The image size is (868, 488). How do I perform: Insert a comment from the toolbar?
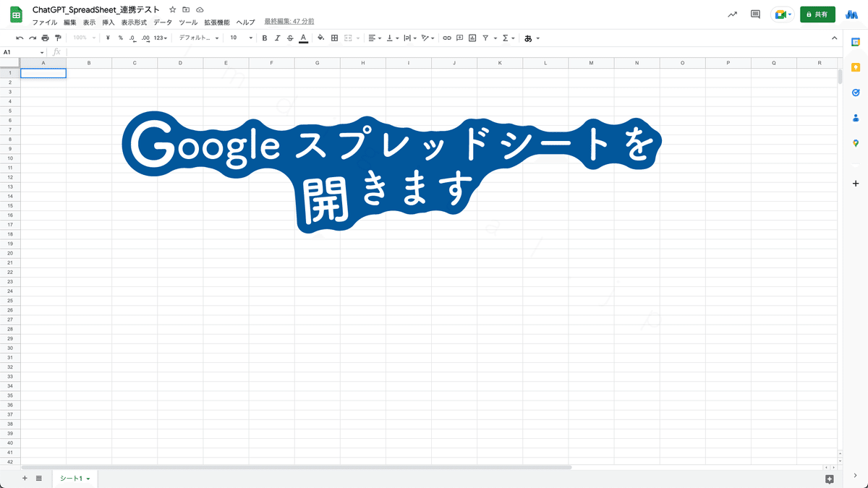point(459,38)
